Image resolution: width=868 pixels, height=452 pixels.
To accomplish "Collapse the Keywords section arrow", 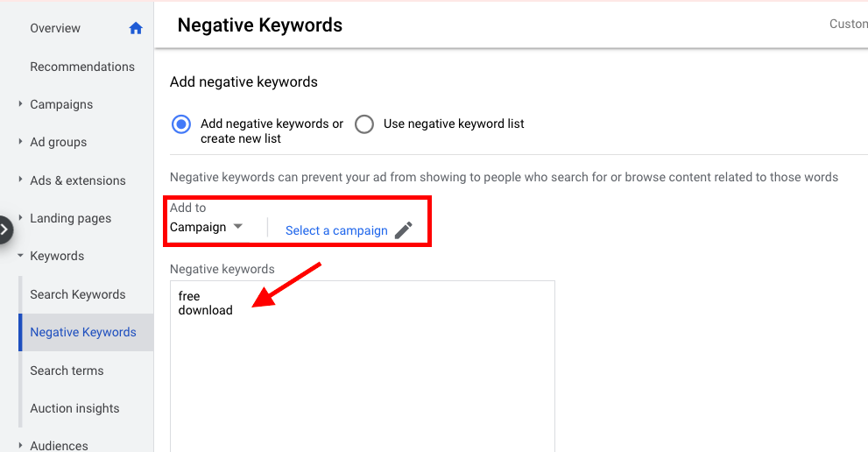I will tap(20, 256).
